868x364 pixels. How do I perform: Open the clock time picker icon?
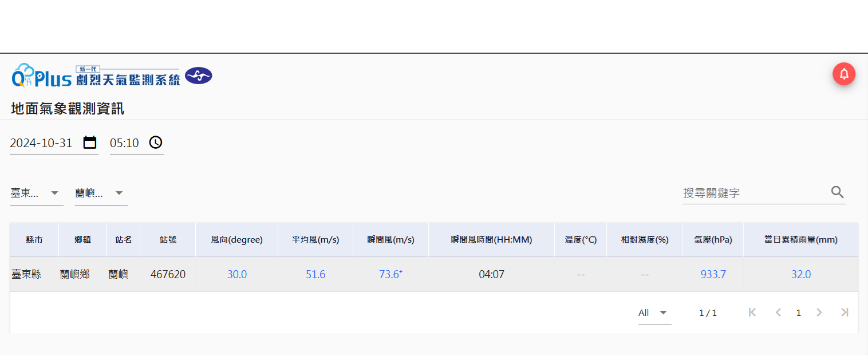(156, 143)
